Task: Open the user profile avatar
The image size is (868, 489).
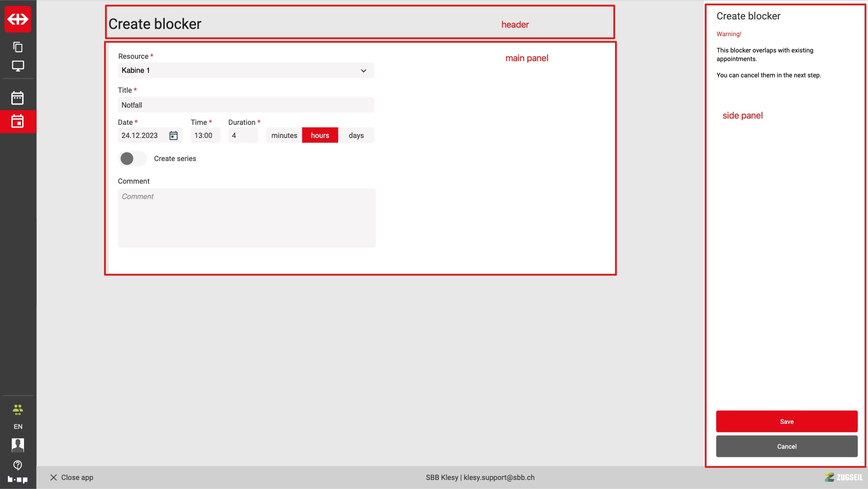Action: (18, 445)
